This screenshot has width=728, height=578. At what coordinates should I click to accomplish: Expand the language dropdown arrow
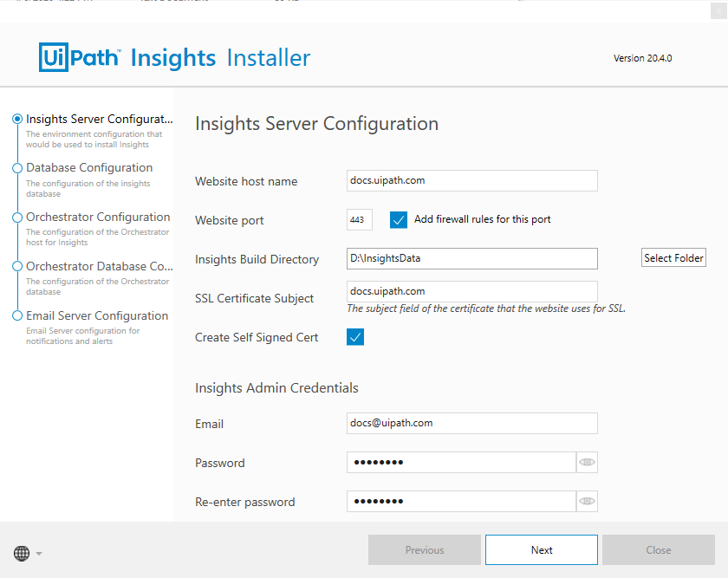coord(39,554)
